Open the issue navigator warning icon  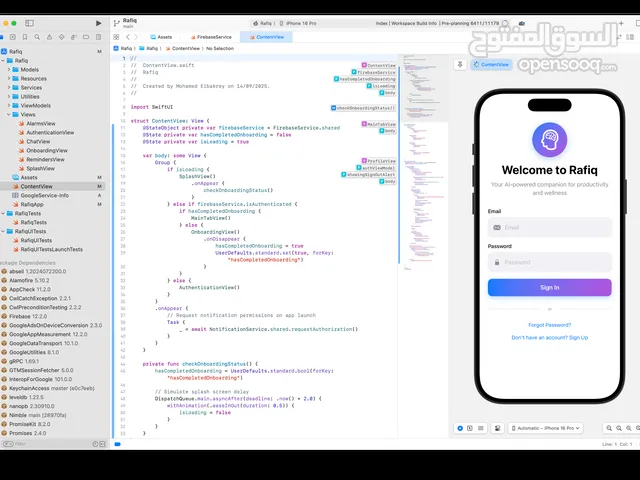(x=49, y=37)
